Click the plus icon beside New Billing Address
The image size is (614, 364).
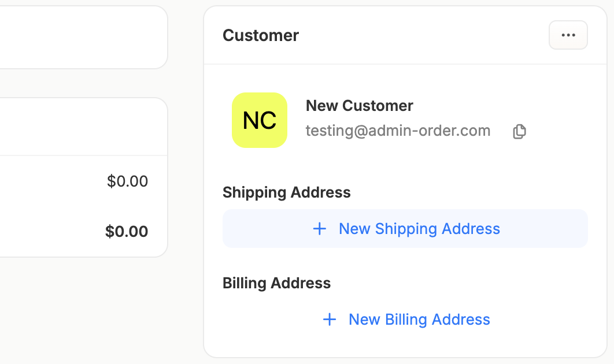[330, 320]
